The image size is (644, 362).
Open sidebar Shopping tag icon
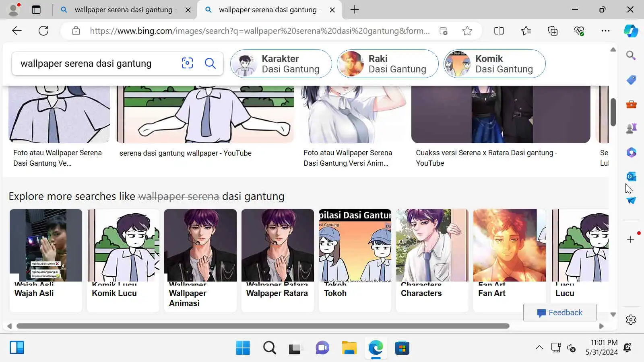pos(631,80)
